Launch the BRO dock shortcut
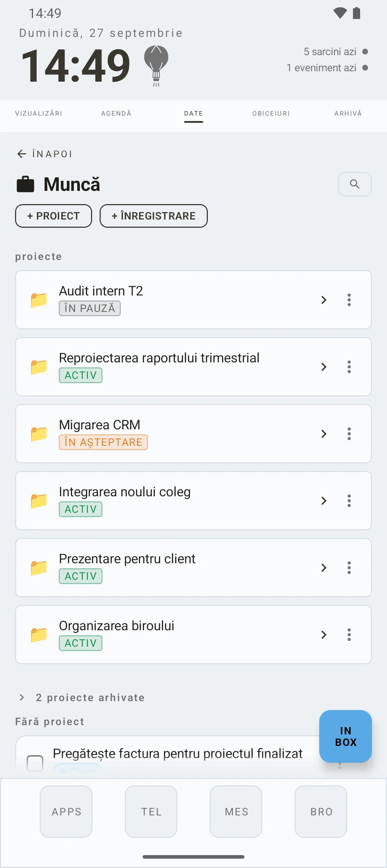 321,811
